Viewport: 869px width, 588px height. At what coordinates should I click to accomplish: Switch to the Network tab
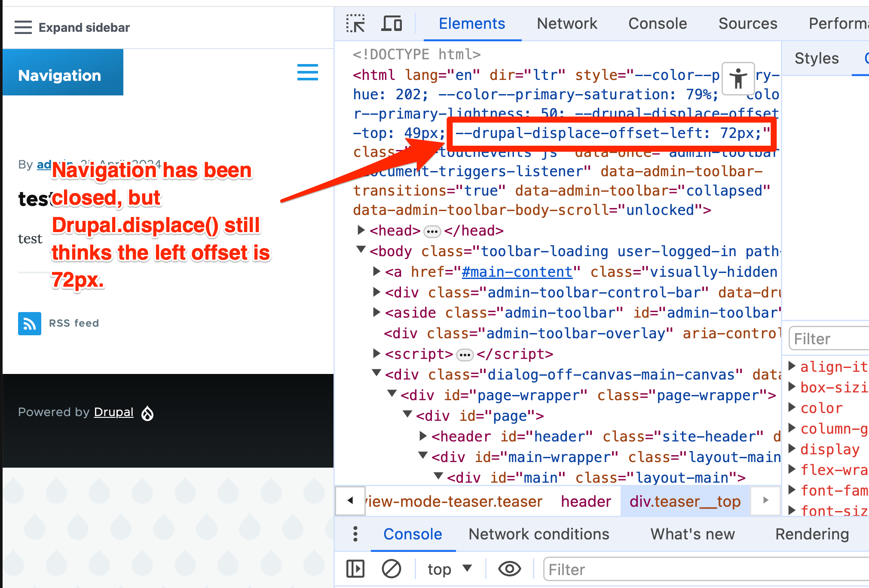pyautogui.click(x=566, y=24)
